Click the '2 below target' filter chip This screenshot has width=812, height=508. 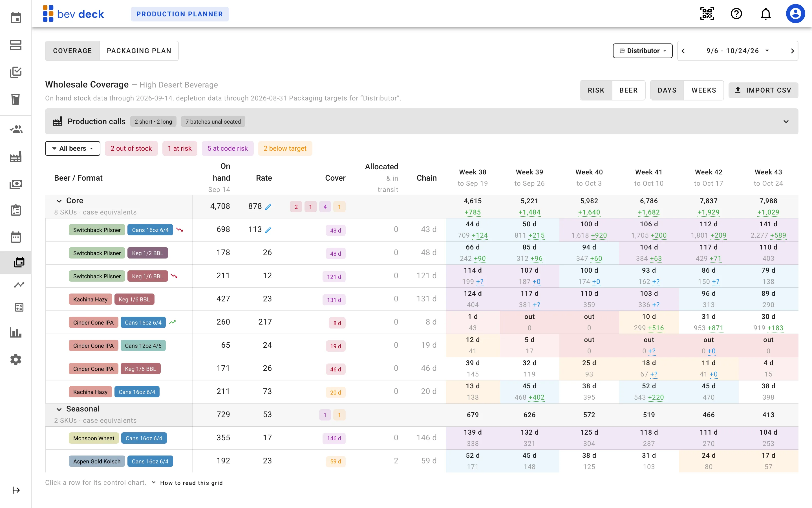285,148
